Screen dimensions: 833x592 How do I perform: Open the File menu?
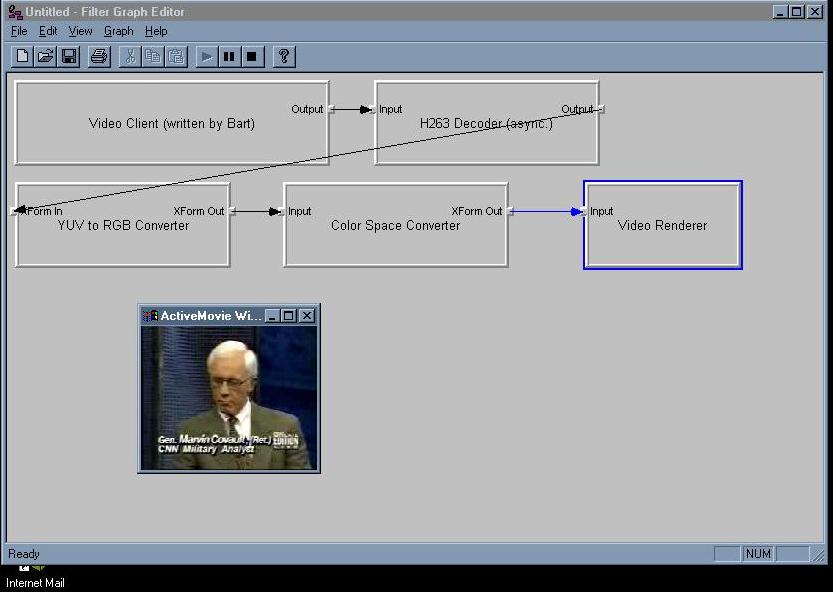pyautogui.click(x=19, y=31)
